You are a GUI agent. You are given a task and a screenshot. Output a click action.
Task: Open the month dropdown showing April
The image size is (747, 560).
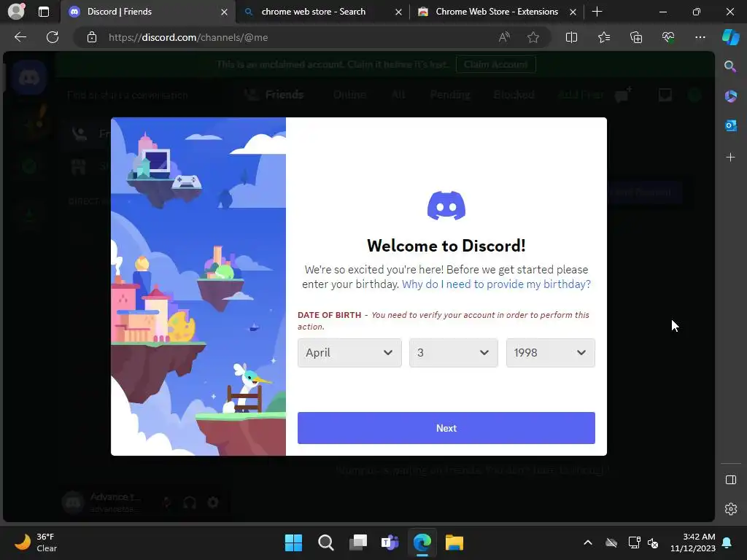point(349,353)
